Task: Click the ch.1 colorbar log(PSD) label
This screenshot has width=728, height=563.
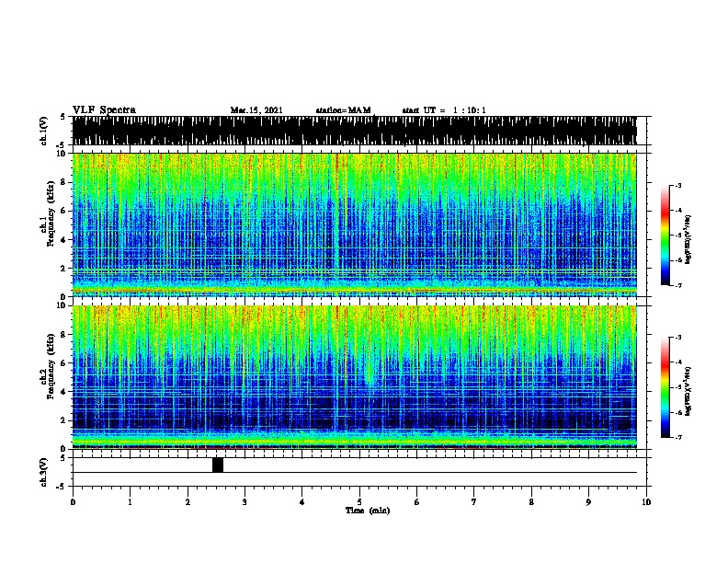Action: coord(688,239)
